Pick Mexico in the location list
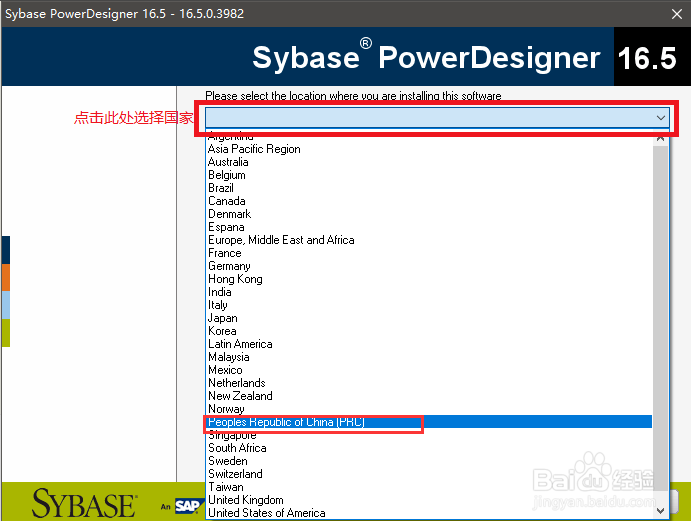This screenshot has width=691, height=521. [430, 370]
